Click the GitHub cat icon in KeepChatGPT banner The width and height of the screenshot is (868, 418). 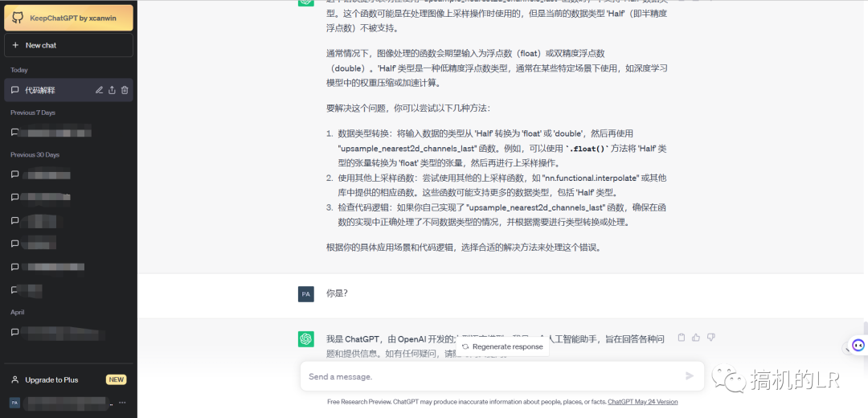(18, 17)
